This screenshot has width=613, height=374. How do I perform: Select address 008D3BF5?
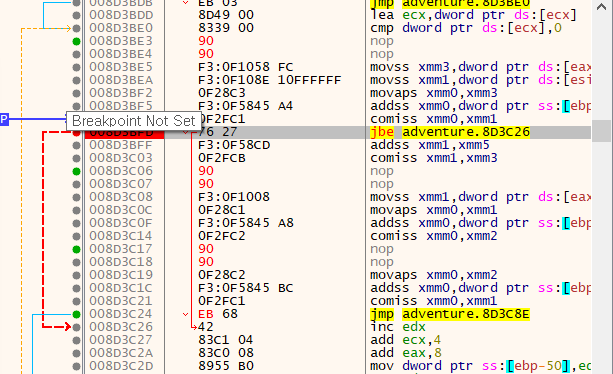click(121, 106)
